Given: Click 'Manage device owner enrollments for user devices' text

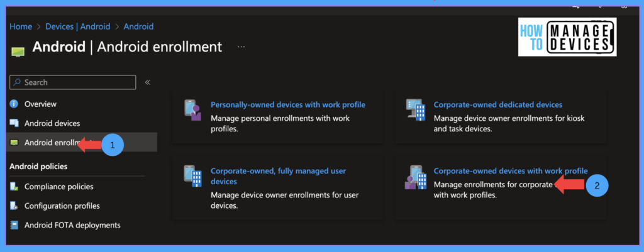Looking at the screenshot, I should click(285, 200).
